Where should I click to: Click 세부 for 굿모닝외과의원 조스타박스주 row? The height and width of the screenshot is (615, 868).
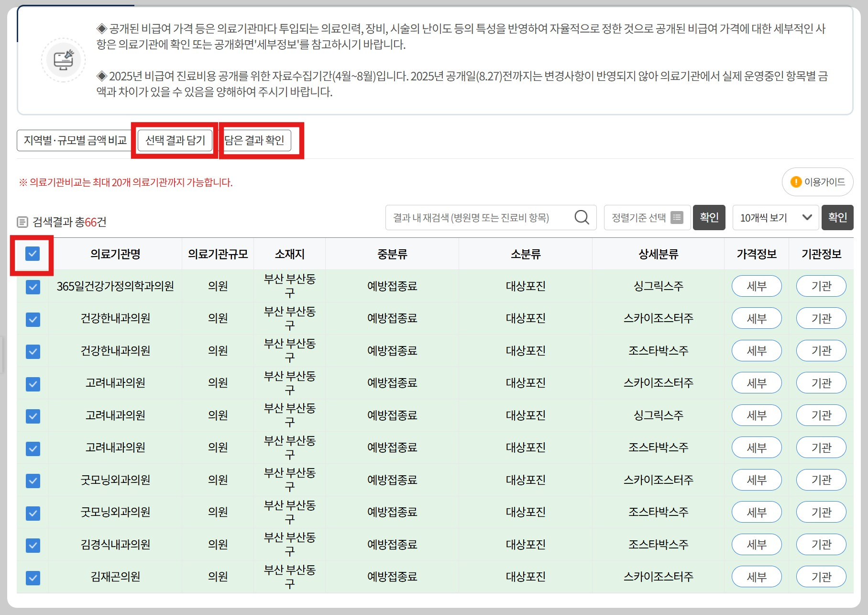click(757, 512)
